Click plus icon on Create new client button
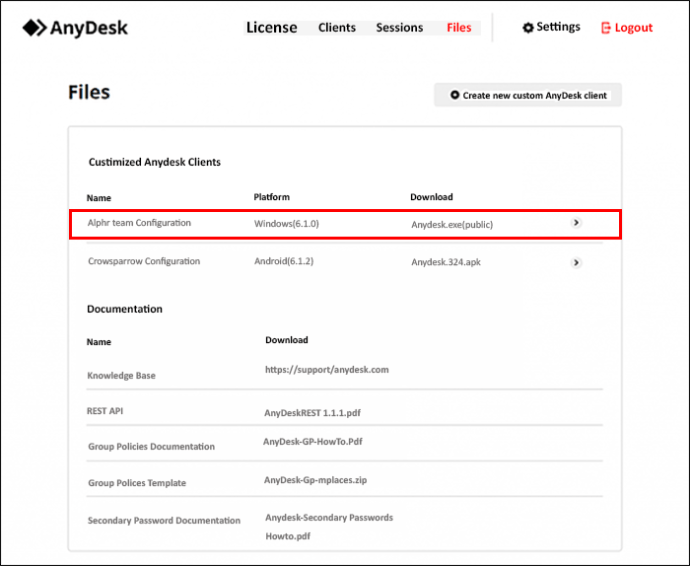The width and height of the screenshot is (690, 566). pyautogui.click(x=455, y=95)
